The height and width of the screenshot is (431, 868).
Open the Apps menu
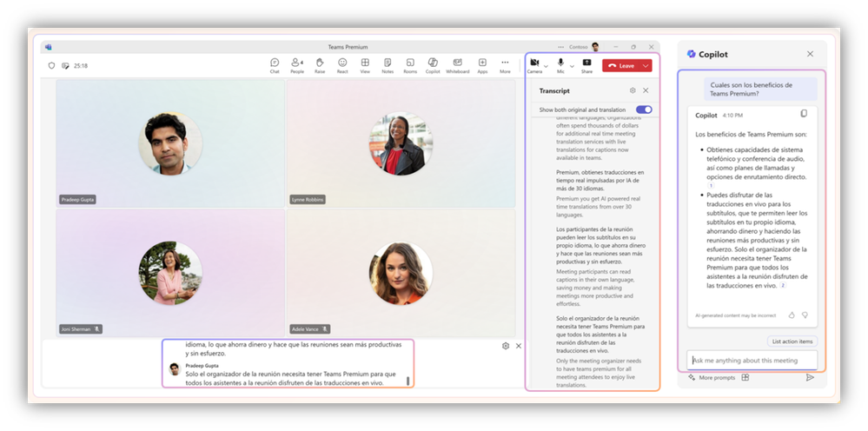(483, 65)
